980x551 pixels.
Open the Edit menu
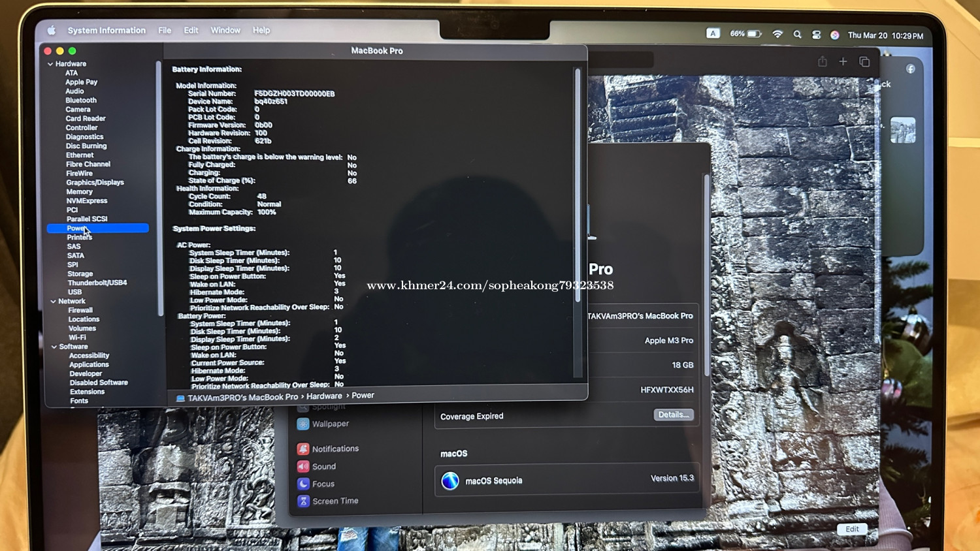point(191,30)
